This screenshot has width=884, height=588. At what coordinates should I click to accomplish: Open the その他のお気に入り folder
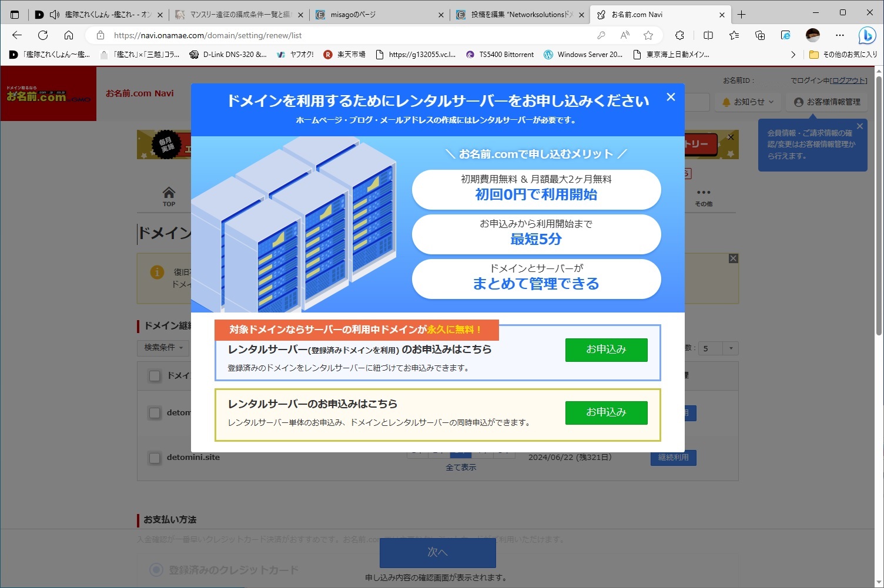843,55
